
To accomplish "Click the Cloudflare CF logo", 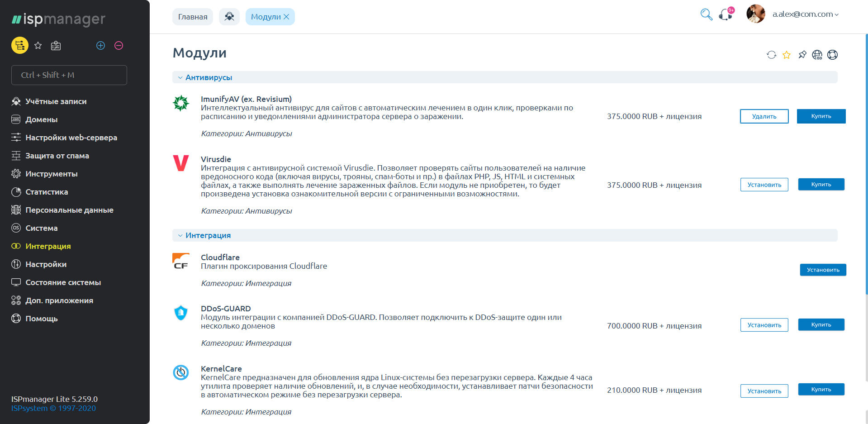I will pos(181,261).
